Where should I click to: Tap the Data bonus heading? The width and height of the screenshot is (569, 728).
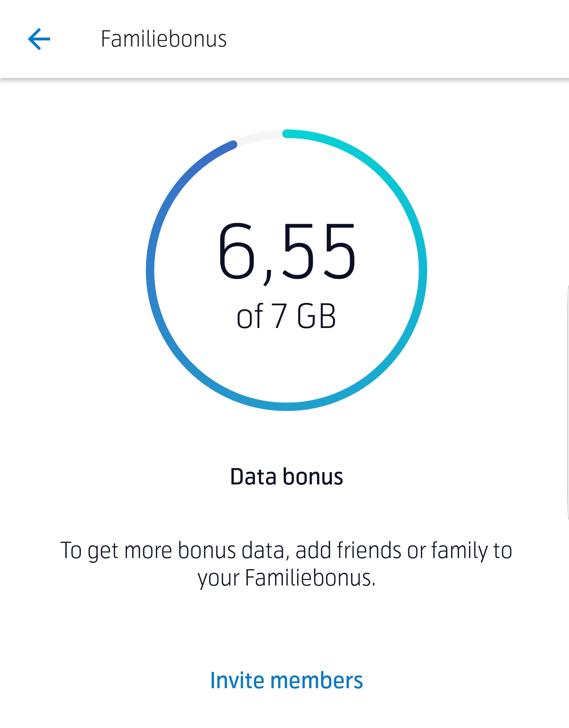pos(286,476)
